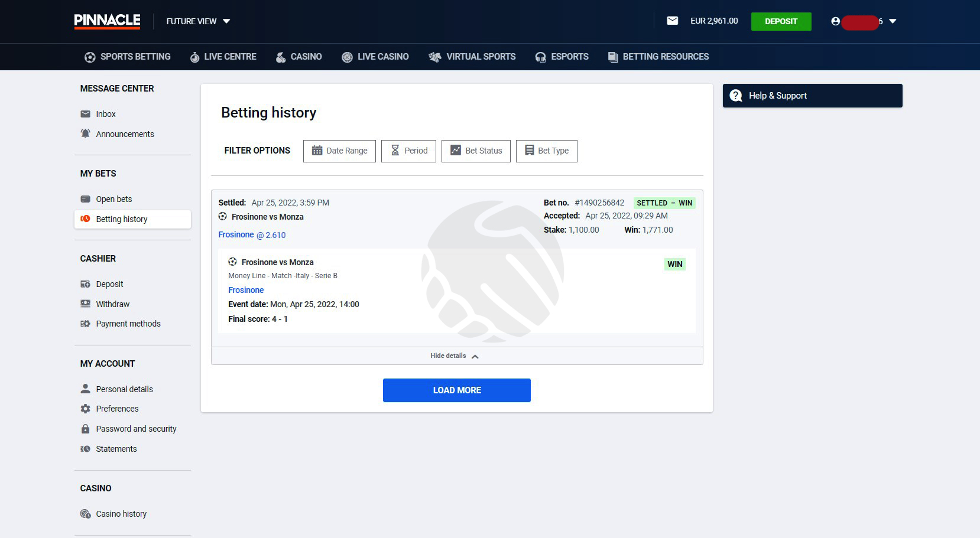The width and height of the screenshot is (980, 538).
Task: Open the Bet Type filter
Action: click(x=546, y=151)
